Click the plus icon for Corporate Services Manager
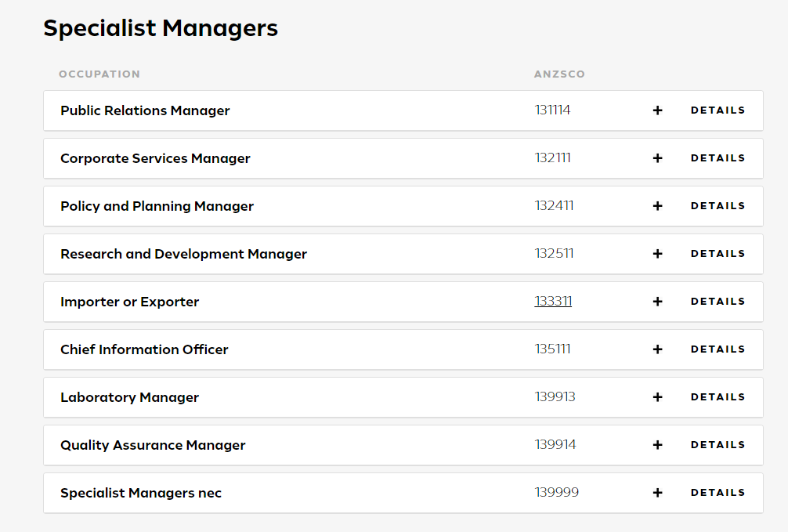This screenshot has width=788, height=532. click(657, 158)
